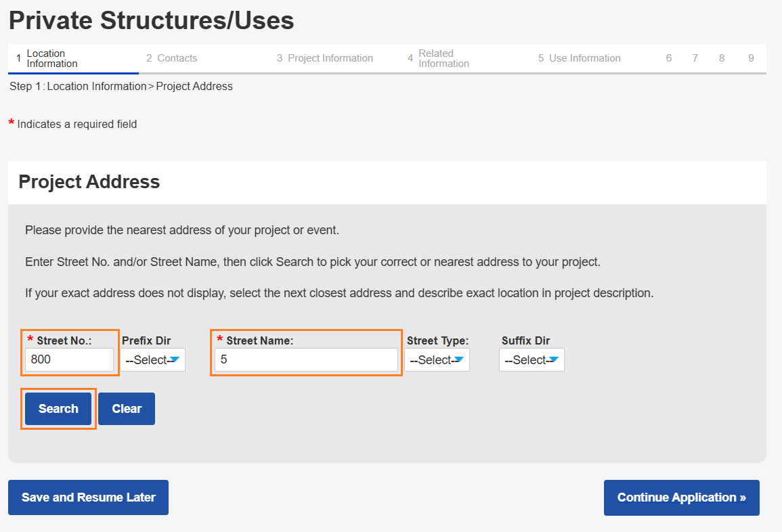The height and width of the screenshot is (532, 782).
Task: Go to step 2 Contacts
Action: coord(172,59)
